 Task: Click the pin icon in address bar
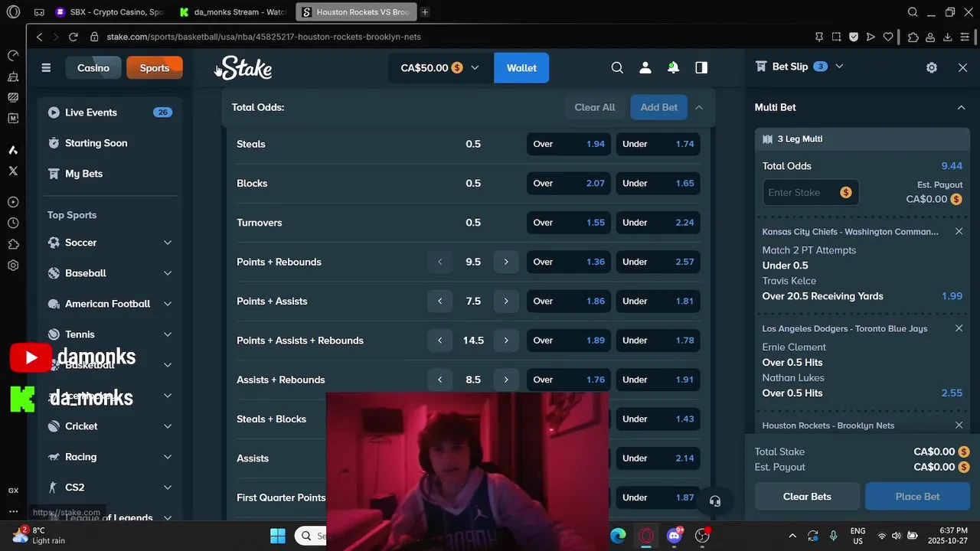click(x=818, y=37)
